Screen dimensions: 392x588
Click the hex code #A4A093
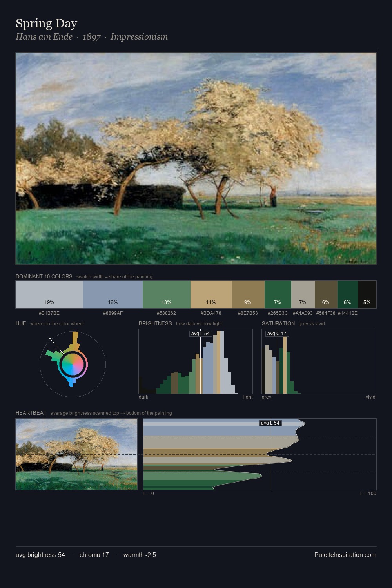(x=303, y=313)
